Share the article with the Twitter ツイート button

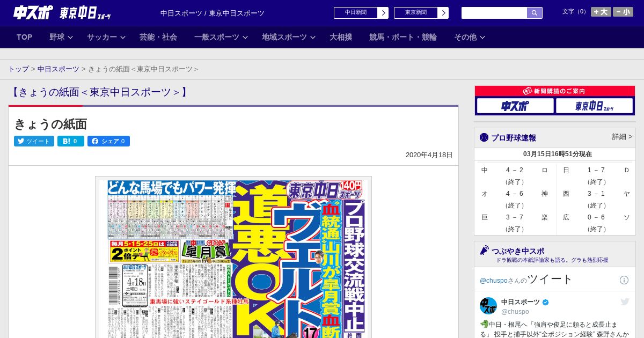[x=34, y=141]
